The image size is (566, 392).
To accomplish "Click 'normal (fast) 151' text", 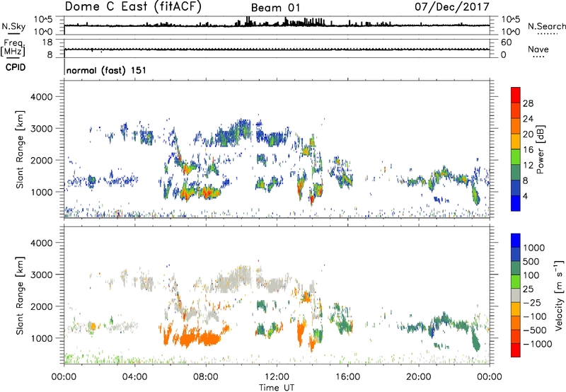I will coord(106,70).
